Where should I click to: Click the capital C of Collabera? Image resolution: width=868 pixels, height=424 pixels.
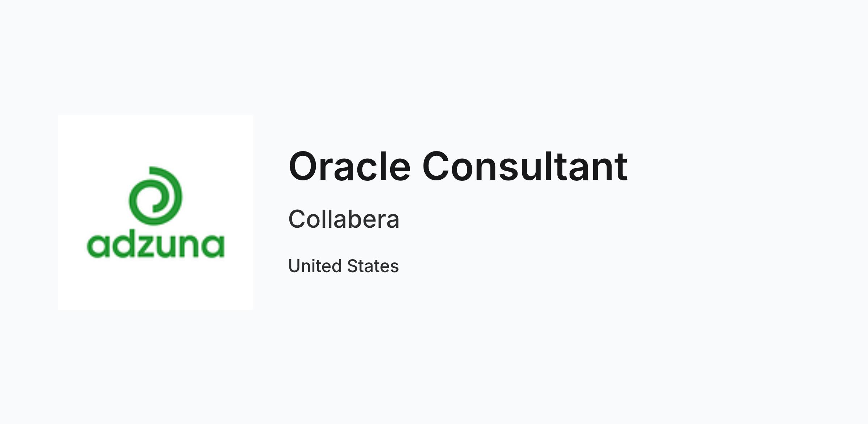pos(298,219)
